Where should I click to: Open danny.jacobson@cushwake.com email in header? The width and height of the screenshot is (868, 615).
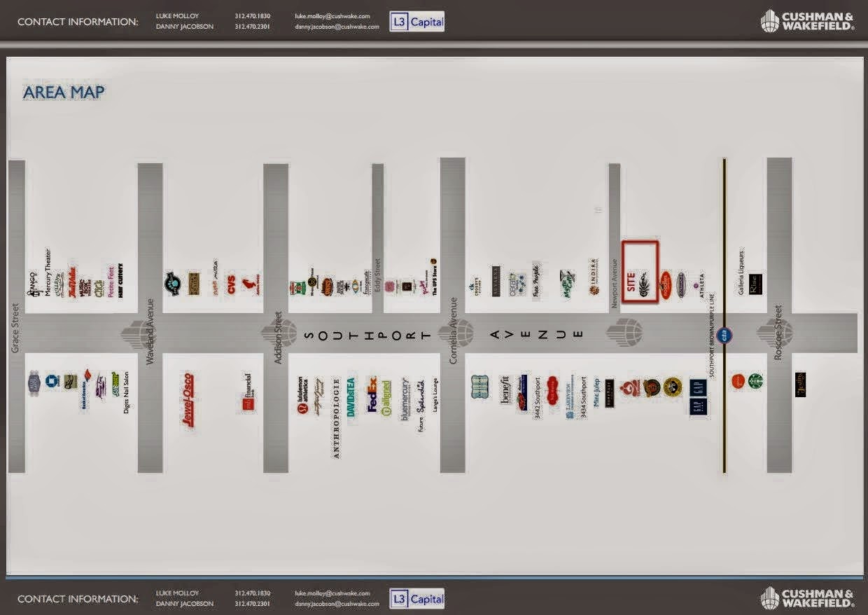point(337,27)
